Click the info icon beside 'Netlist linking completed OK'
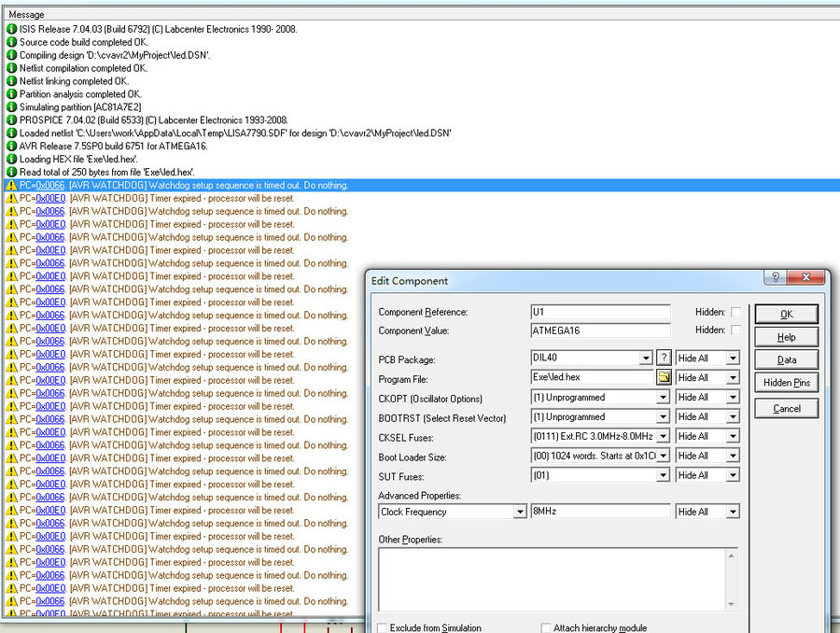 pos(11,81)
